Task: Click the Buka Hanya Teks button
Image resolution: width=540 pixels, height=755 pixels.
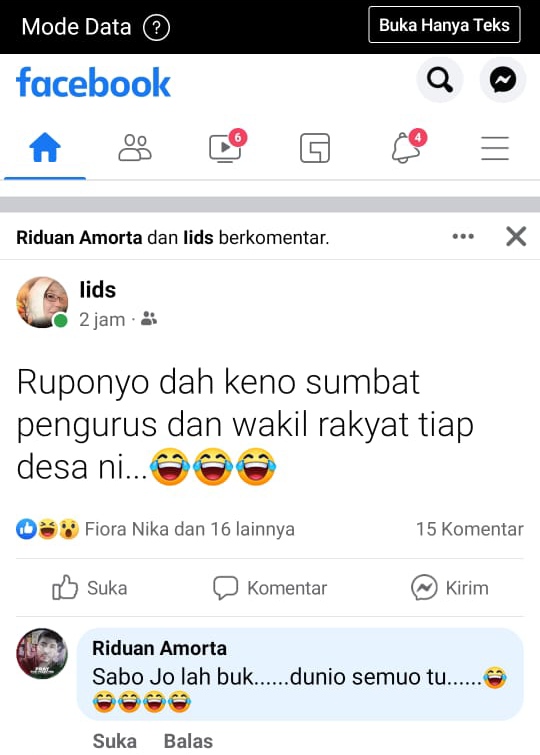Action: (444, 25)
